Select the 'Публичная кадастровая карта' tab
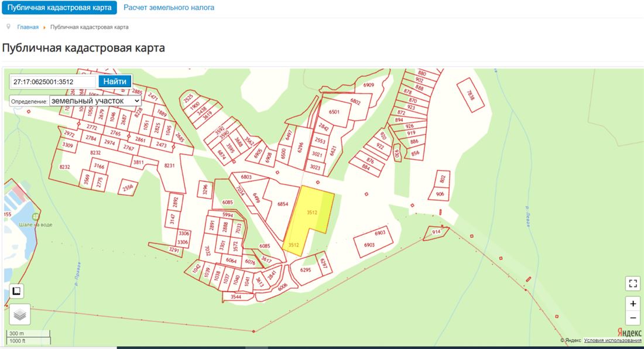The image size is (644, 349). point(59,8)
